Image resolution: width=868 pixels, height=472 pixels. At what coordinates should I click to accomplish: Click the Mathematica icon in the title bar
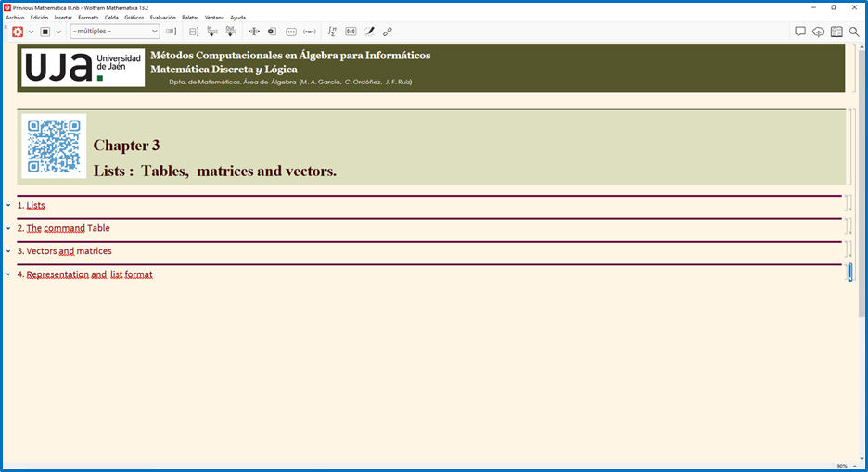(7, 7)
